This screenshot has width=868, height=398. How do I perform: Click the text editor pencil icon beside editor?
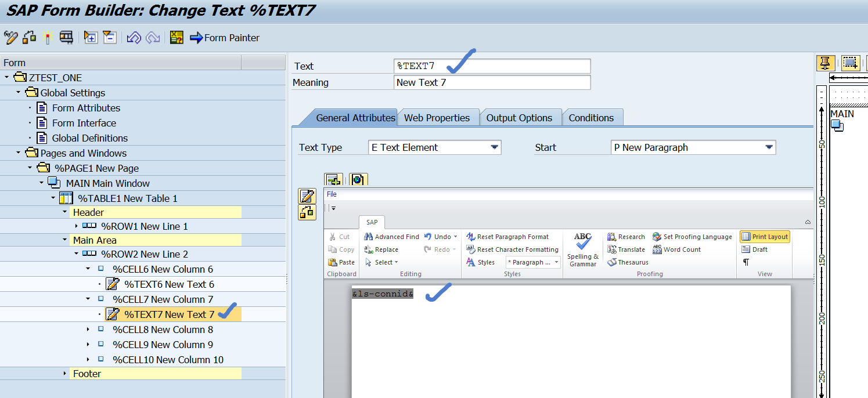(307, 196)
